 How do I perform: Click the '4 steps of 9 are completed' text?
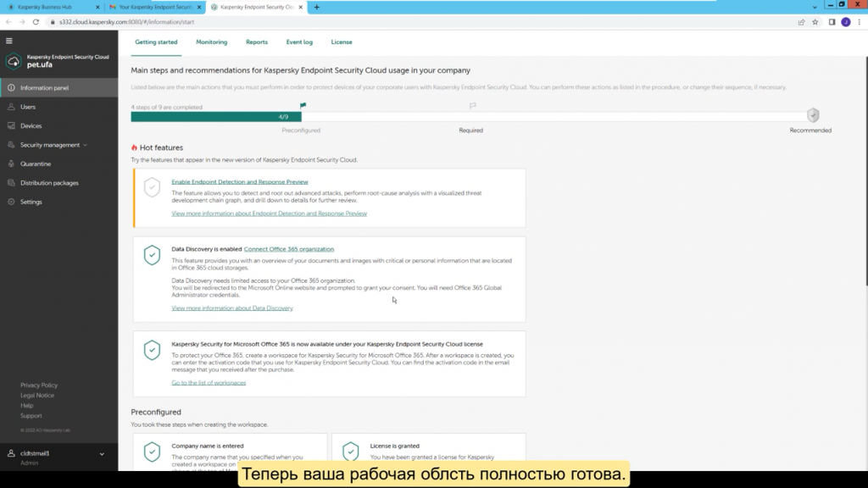pyautogui.click(x=167, y=108)
